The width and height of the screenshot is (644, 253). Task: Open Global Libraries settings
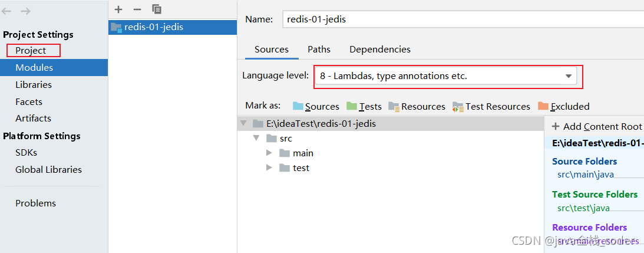click(x=48, y=169)
